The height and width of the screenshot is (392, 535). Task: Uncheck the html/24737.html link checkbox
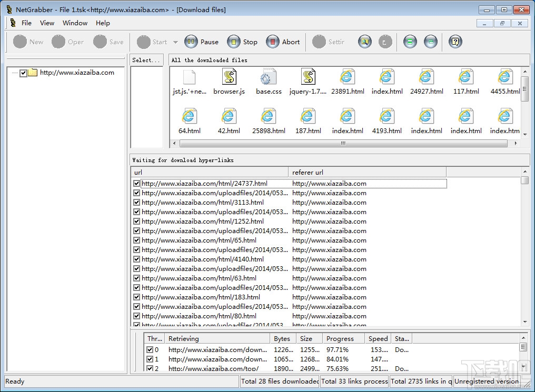(137, 184)
